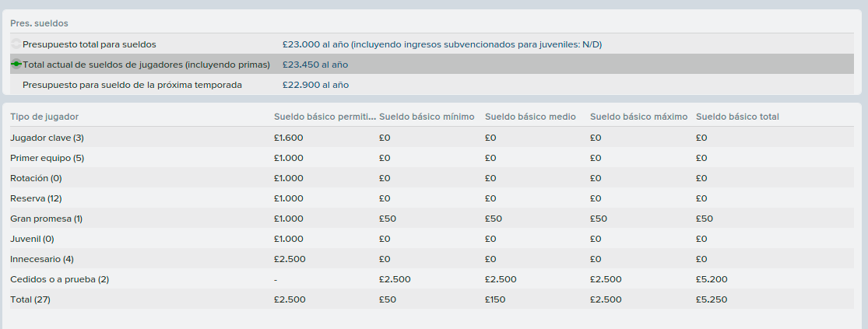Click Sueldo básico total column header

coord(737,117)
